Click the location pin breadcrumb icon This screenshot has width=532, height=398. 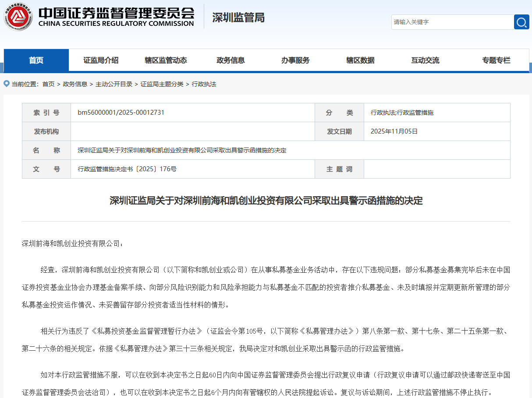coord(7,84)
